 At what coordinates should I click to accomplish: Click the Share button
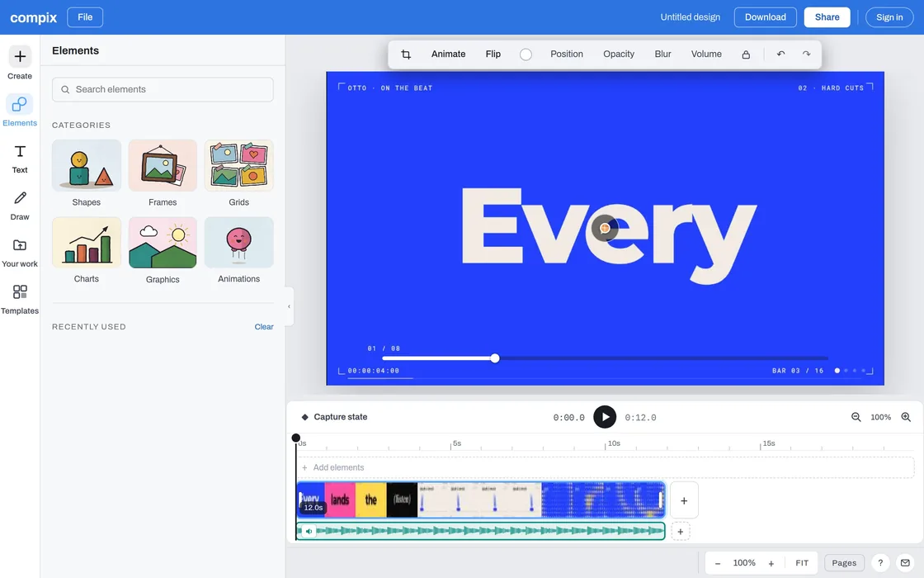pos(827,17)
